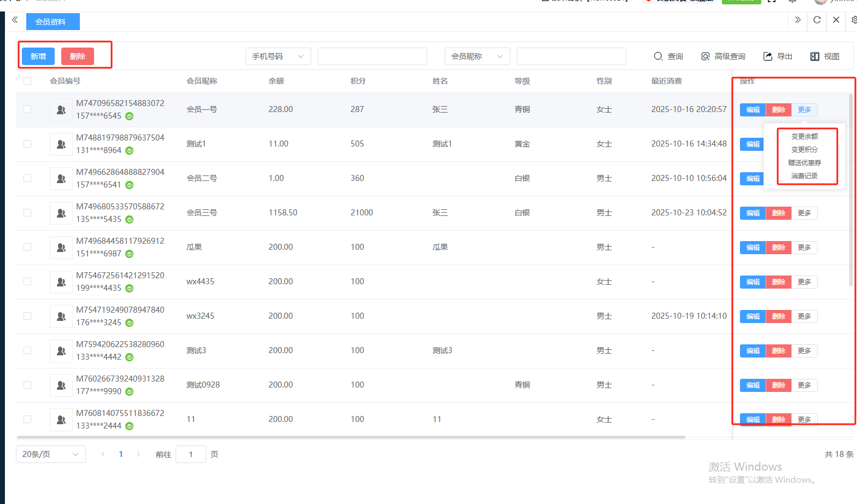This screenshot has height=504, width=857.
Task: Choose 变更余额 from the more menu
Action: (x=804, y=137)
